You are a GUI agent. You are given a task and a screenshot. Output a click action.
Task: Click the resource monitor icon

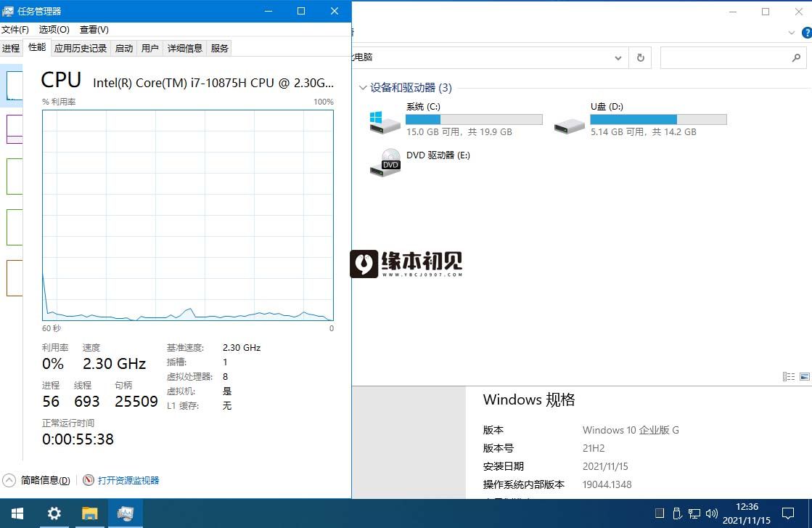pyautogui.click(x=89, y=480)
